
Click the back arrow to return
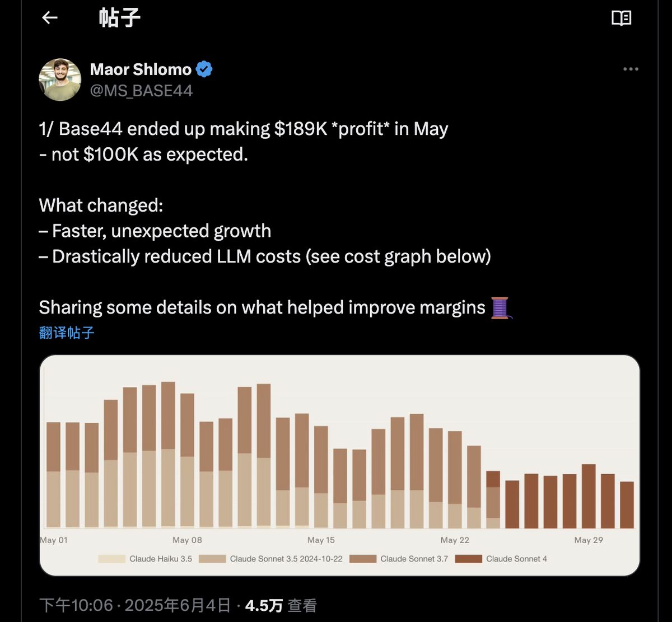click(50, 18)
